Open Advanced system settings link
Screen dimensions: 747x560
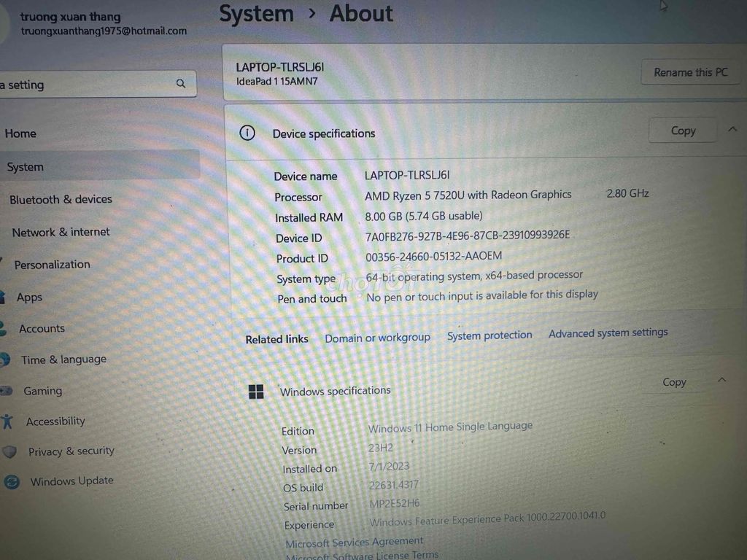click(608, 332)
